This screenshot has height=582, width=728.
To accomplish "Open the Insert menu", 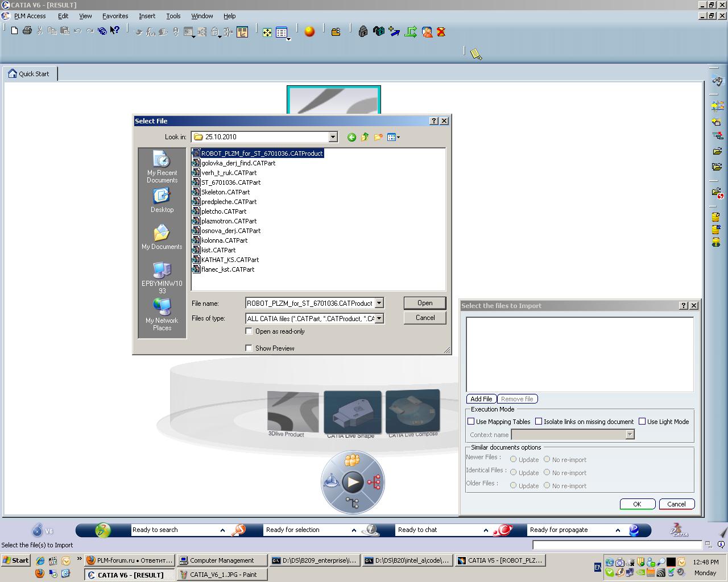I will 147,16.
